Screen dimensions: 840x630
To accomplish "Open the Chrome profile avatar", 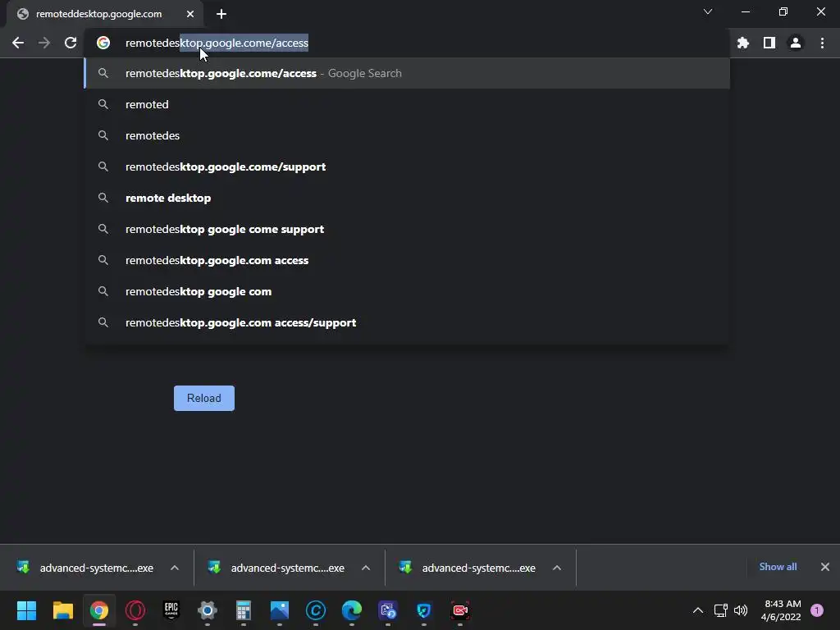I will (796, 43).
